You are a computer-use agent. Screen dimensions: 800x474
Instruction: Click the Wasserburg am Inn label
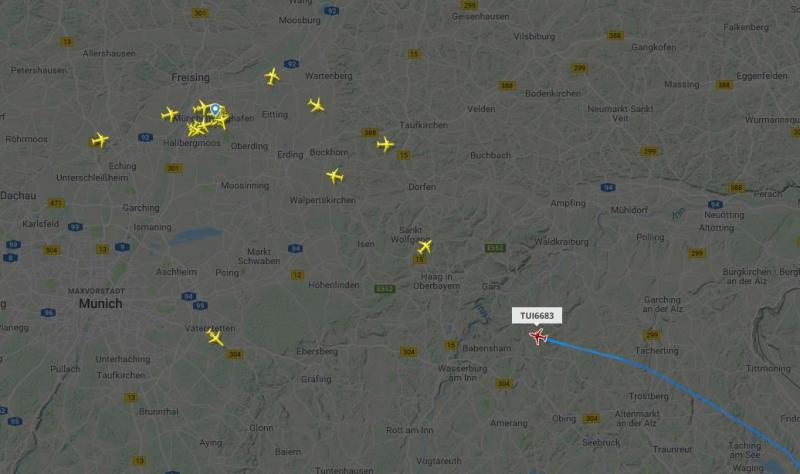pos(462,373)
